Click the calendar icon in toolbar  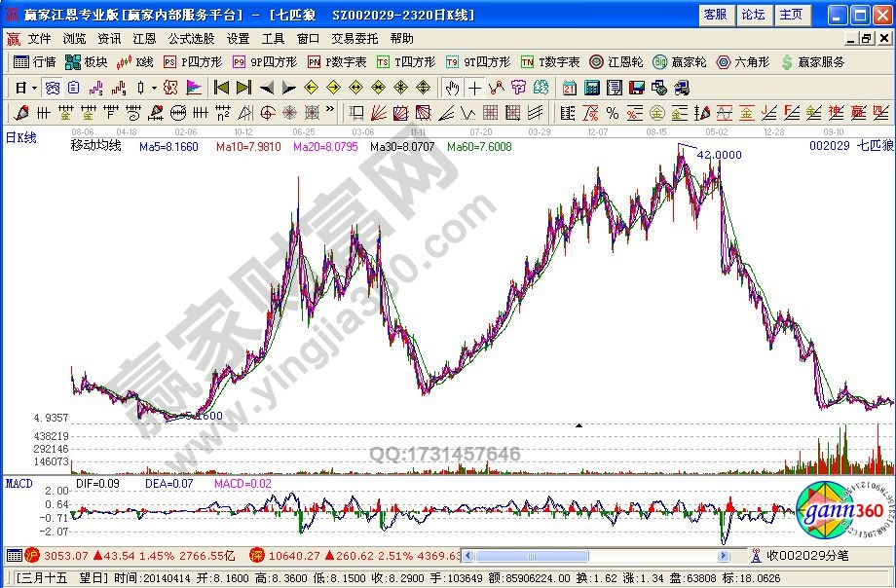click(570, 87)
